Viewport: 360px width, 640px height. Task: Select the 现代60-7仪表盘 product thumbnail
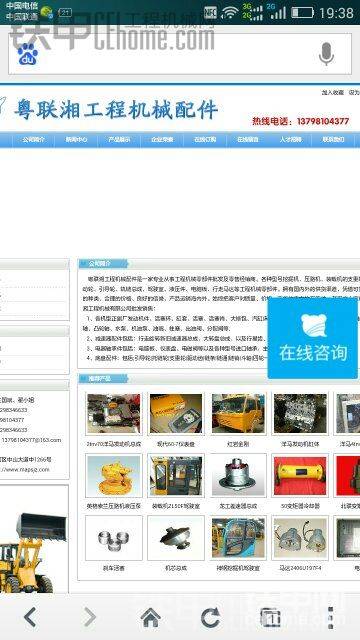pos(176,413)
